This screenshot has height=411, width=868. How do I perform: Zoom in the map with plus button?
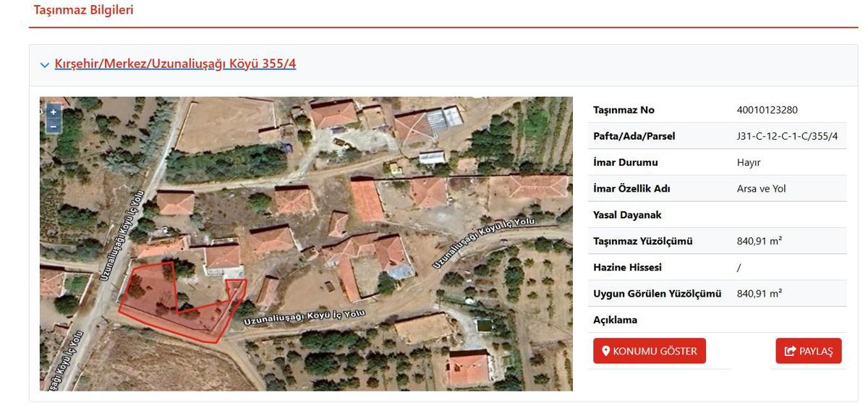(53, 111)
